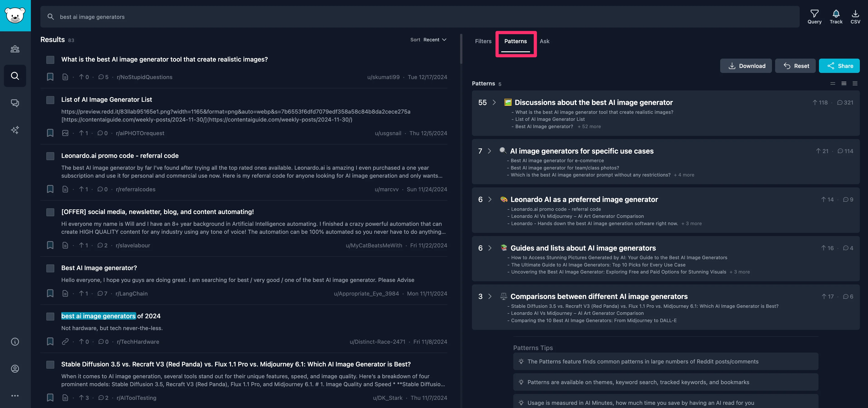Open the conversations icon in sidebar

15,103
